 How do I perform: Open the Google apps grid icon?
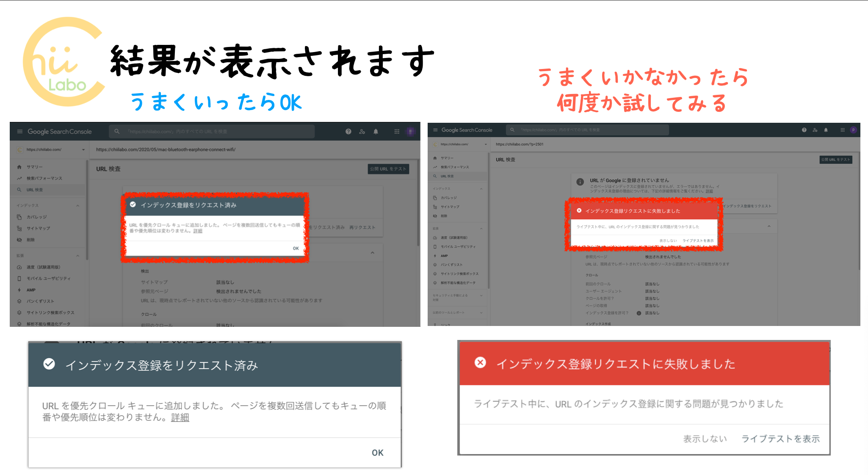(x=397, y=131)
